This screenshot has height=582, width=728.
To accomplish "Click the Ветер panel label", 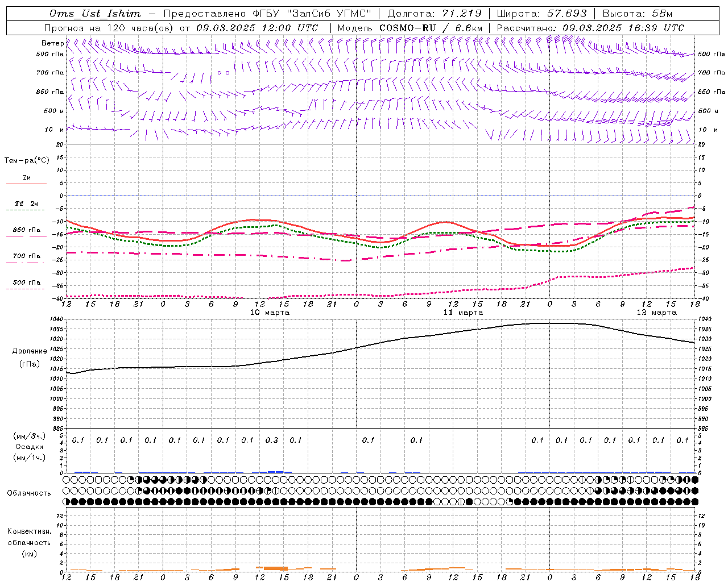I will pos(52,43).
